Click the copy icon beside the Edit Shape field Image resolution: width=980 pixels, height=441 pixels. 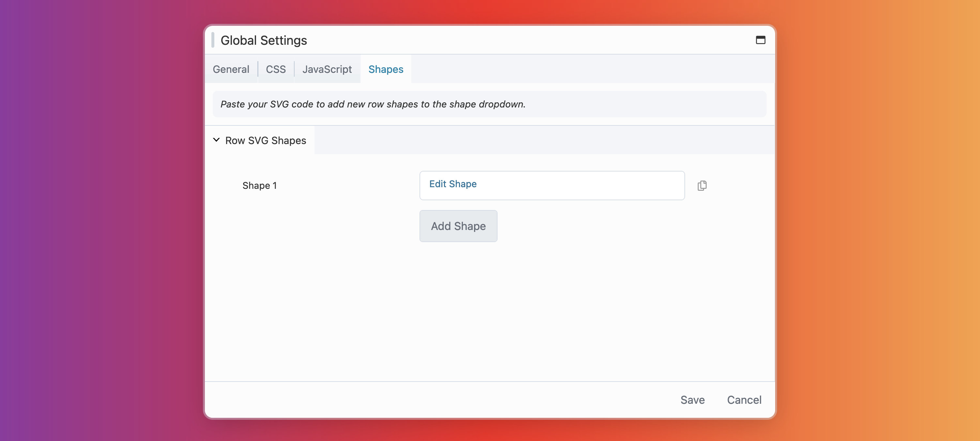coord(702,186)
